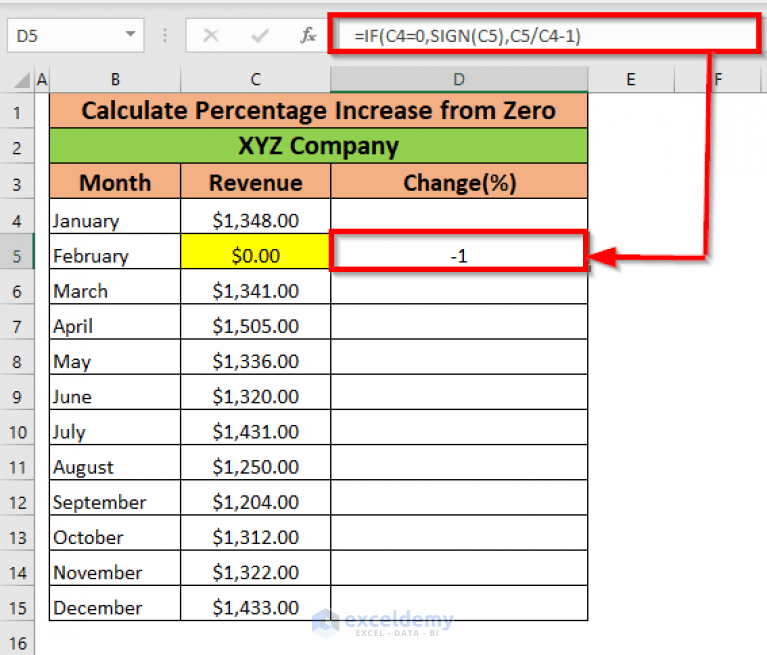Click the $1,204.00 revenue cell
Viewport: 767px width, 655px height.
[255, 498]
